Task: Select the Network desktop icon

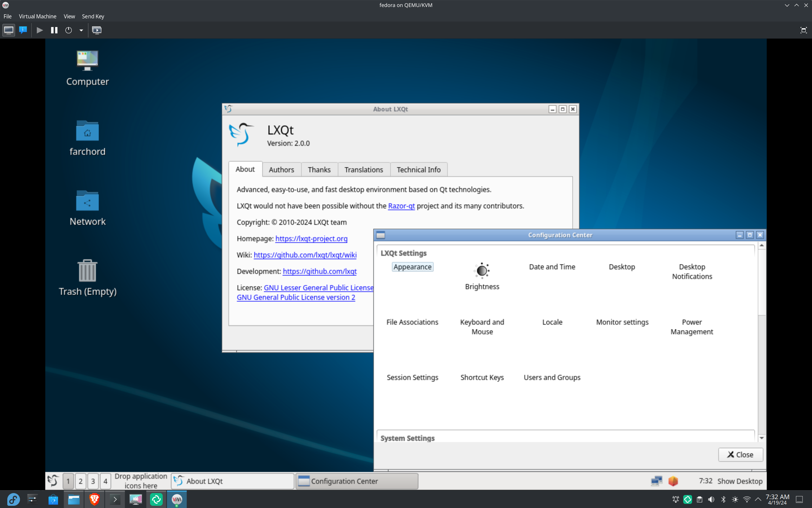Action: 88,208
